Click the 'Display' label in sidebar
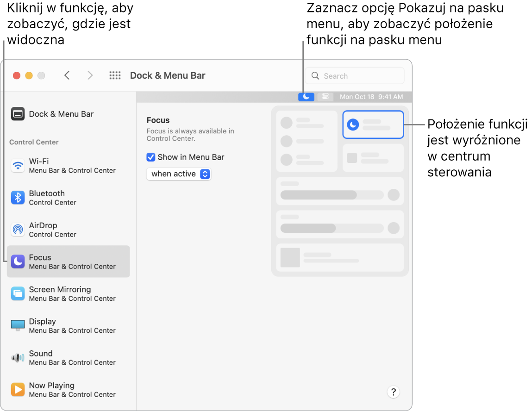This screenshot has height=411, width=532. click(x=43, y=321)
